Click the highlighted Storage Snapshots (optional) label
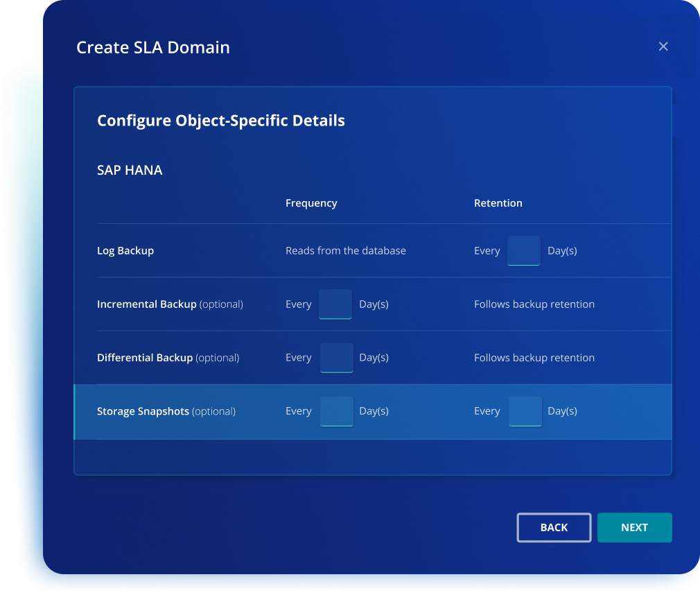The width and height of the screenshot is (700, 595). pos(166,411)
